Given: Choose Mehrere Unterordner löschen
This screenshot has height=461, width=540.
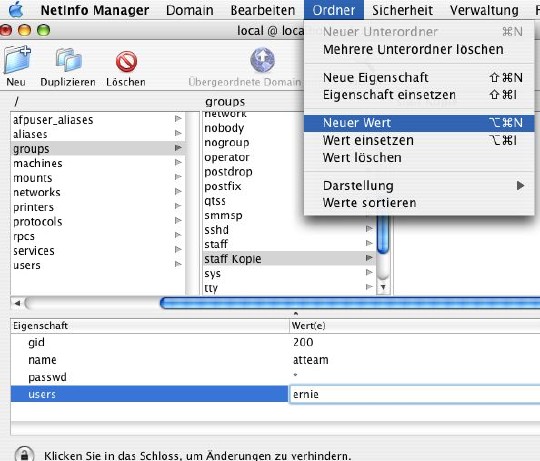Looking at the screenshot, I should 419,49.
